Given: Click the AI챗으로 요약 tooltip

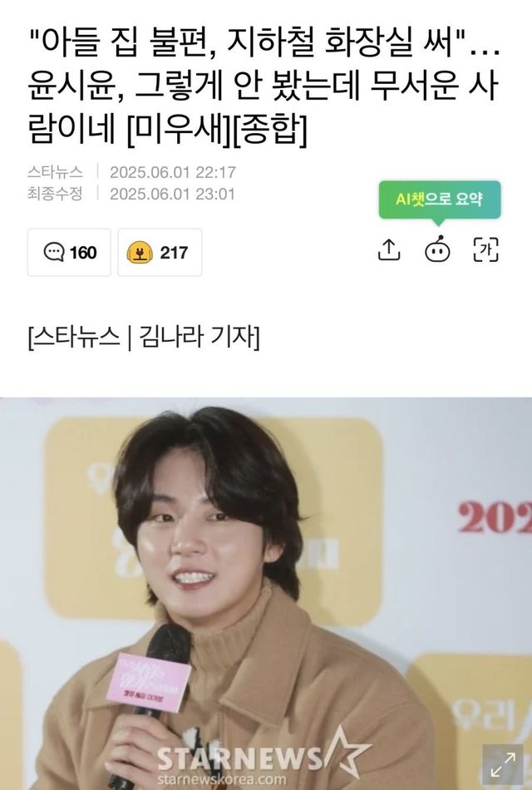Looking at the screenshot, I should tap(439, 200).
